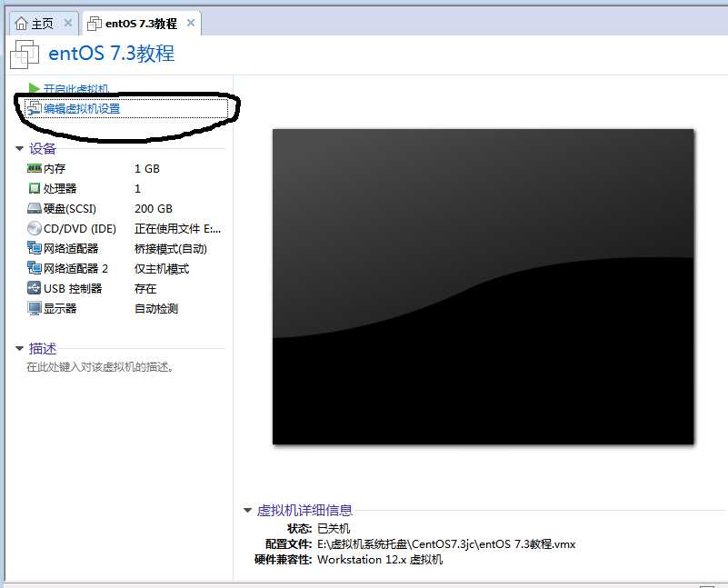The width and height of the screenshot is (728, 588).
Task: Click the network icon for 网络适配器 桥接模式
Action: [x=35, y=248]
